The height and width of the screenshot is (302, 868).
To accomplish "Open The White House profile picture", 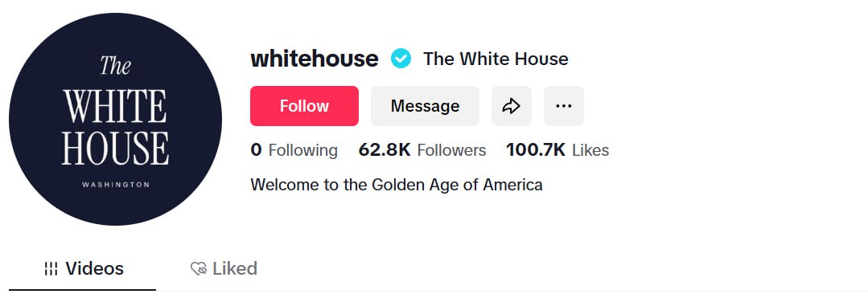I will coord(115,119).
